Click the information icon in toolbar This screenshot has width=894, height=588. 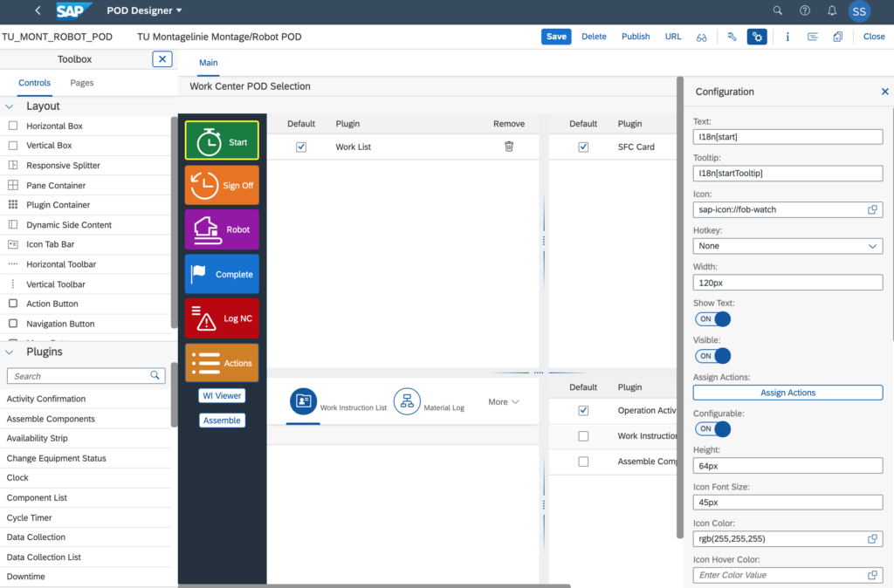[x=787, y=37]
